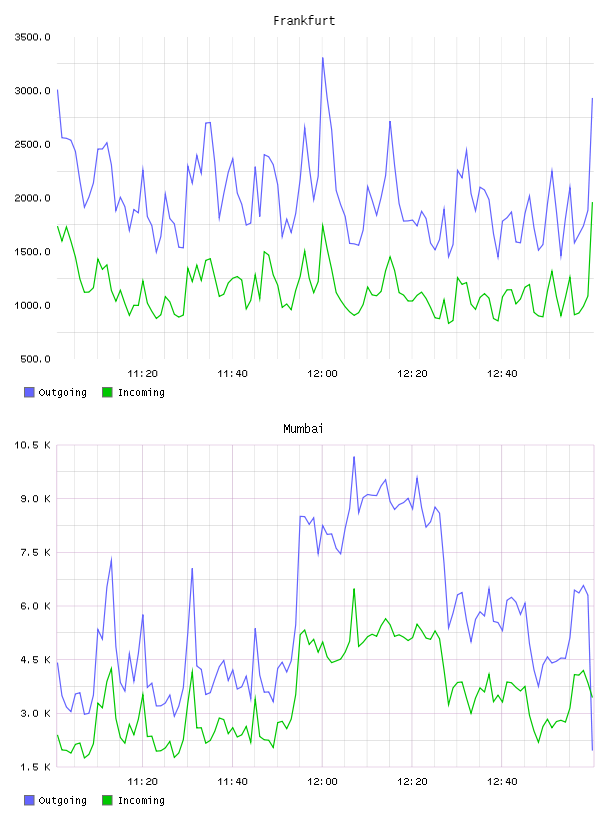Select the Outgoing label under Mumbai chart
The image size is (608, 816).
click(62, 801)
